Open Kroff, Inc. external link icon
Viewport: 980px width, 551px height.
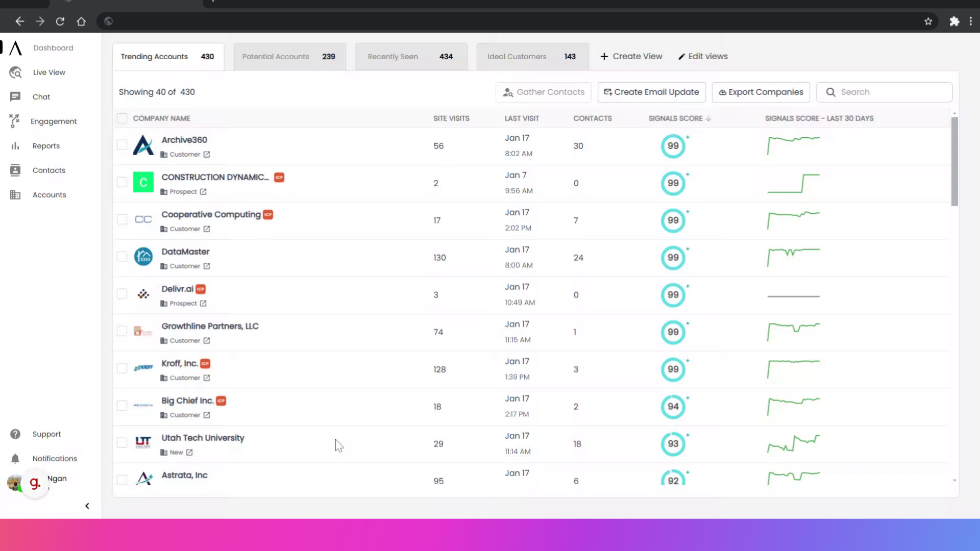click(x=207, y=378)
